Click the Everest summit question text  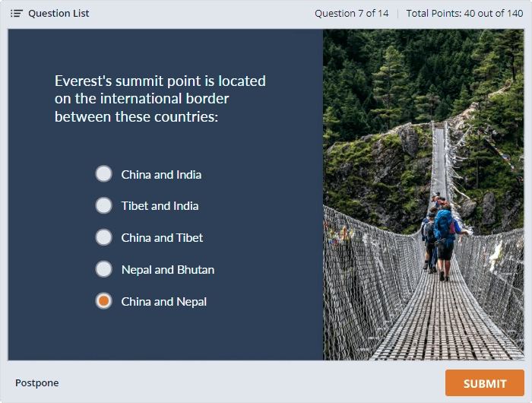click(x=160, y=99)
